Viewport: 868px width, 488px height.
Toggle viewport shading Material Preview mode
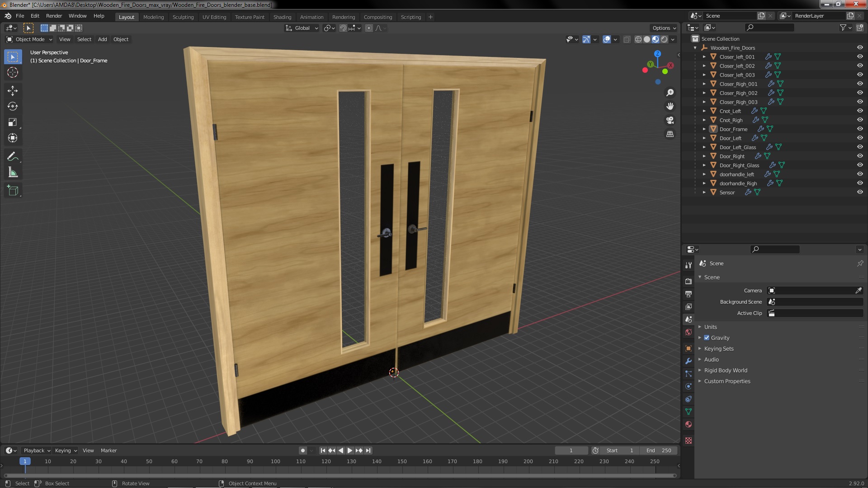(x=655, y=39)
